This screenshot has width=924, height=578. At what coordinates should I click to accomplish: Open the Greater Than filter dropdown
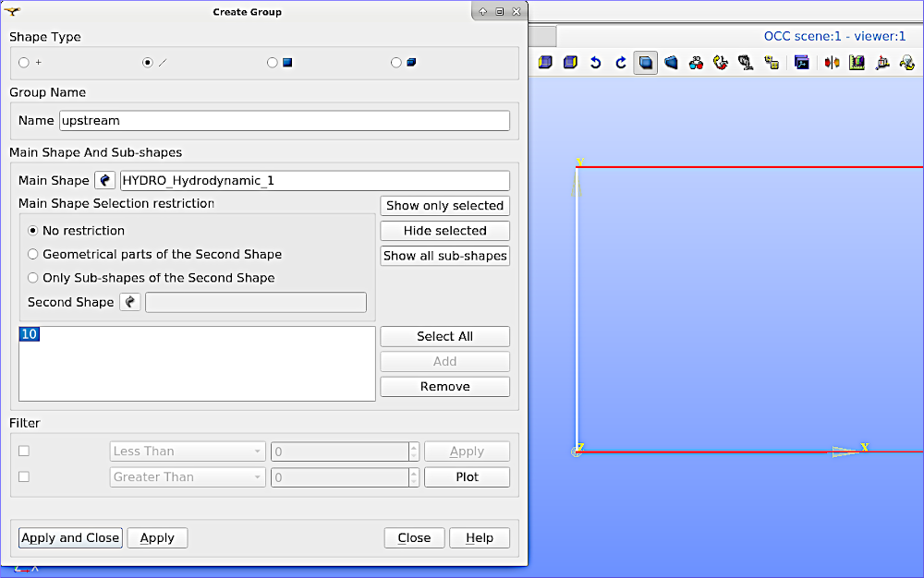coord(187,477)
